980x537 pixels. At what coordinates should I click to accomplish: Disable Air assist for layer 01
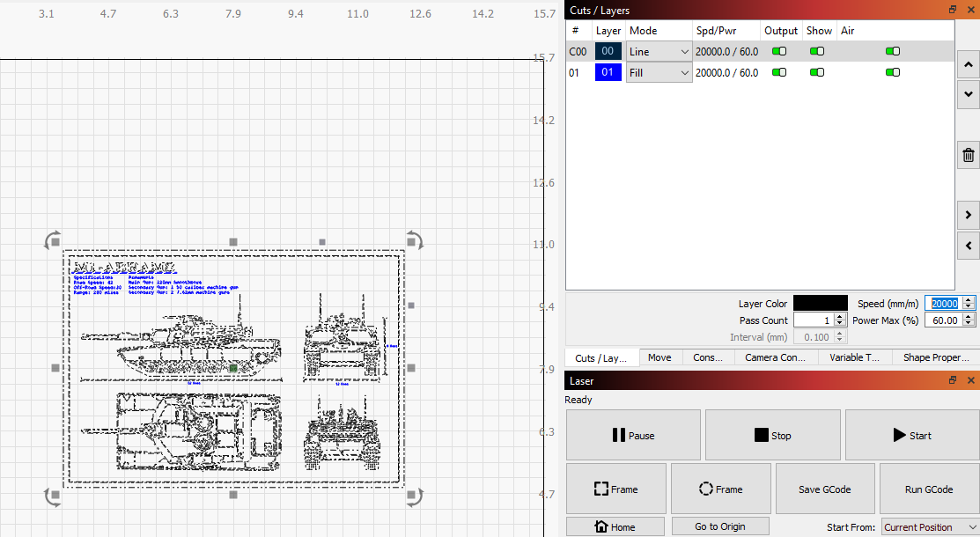(x=893, y=73)
